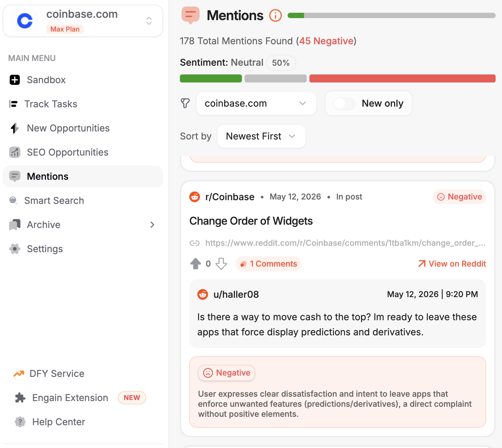Upvote the Change Order of Widgets post
This screenshot has width=502, height=448.
(195, 264)
